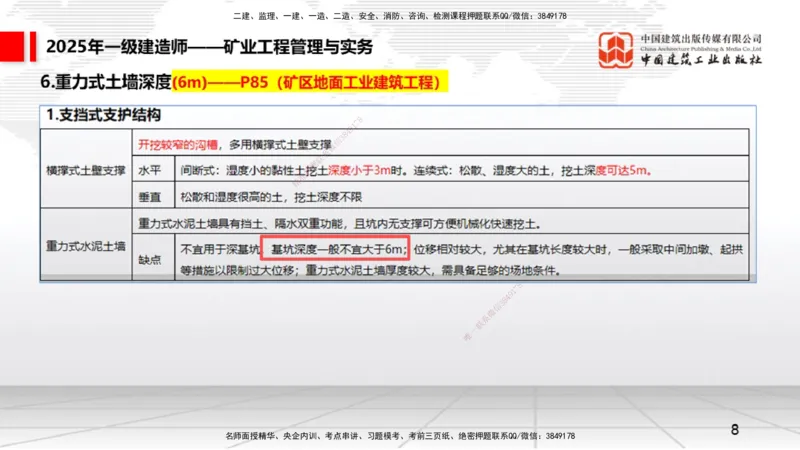Click the cell '横撑式土壁支撑' in the first column

tap(86, 170)
